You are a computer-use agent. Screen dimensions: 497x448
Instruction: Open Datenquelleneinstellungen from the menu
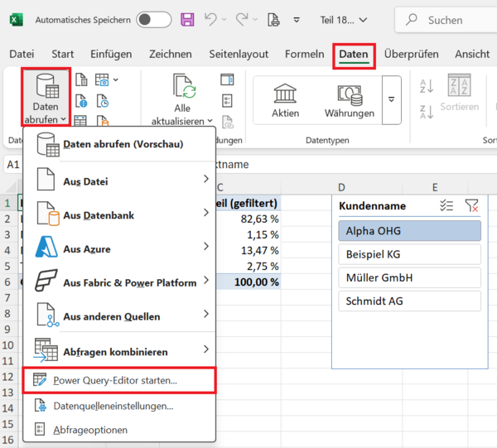pyautogui.click(x=119, y=406)
